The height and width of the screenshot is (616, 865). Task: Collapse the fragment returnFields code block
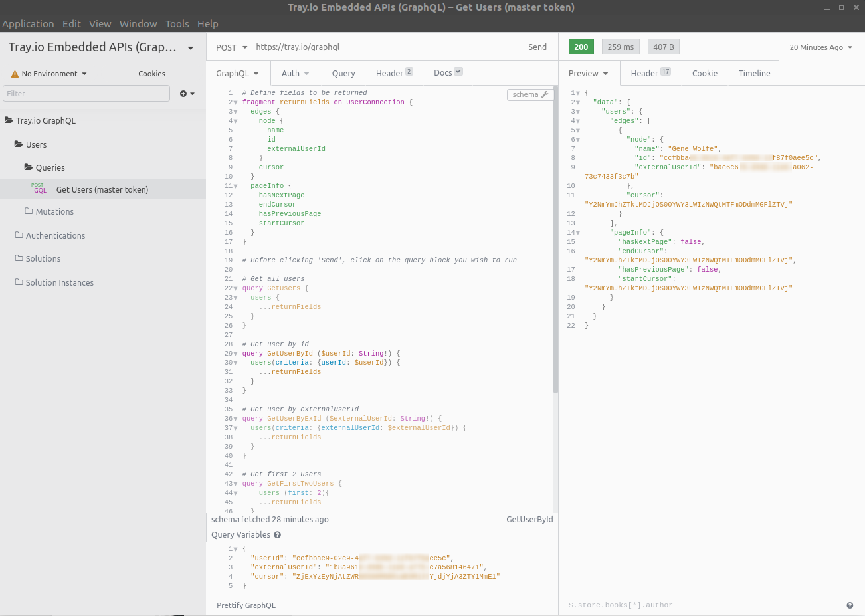coord(235,102)
